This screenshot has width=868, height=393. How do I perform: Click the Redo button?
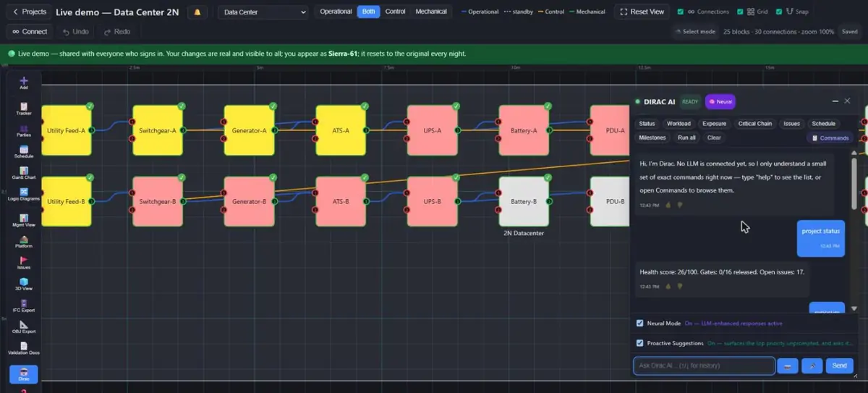tap(117, 32)
